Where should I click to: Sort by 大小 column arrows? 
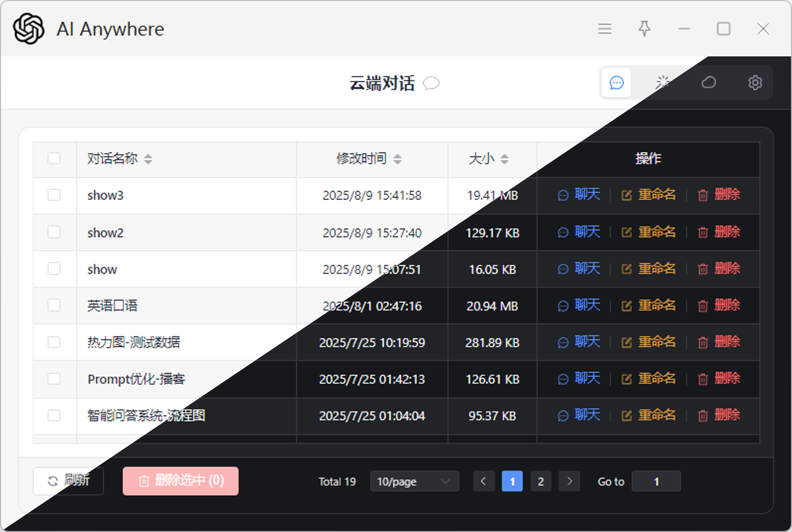(504, 159)
